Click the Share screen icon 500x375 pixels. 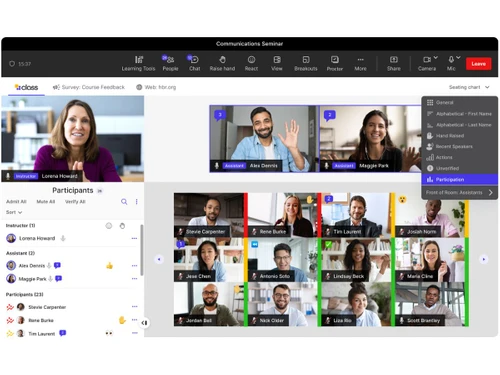394,63
